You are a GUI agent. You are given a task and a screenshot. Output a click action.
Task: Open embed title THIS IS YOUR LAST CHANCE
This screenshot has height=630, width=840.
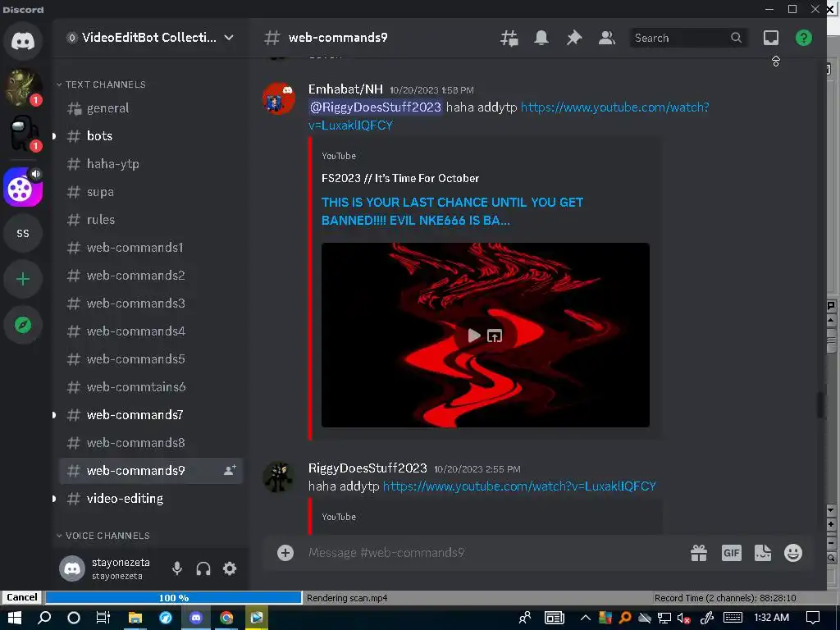click(x=452, y=211)
